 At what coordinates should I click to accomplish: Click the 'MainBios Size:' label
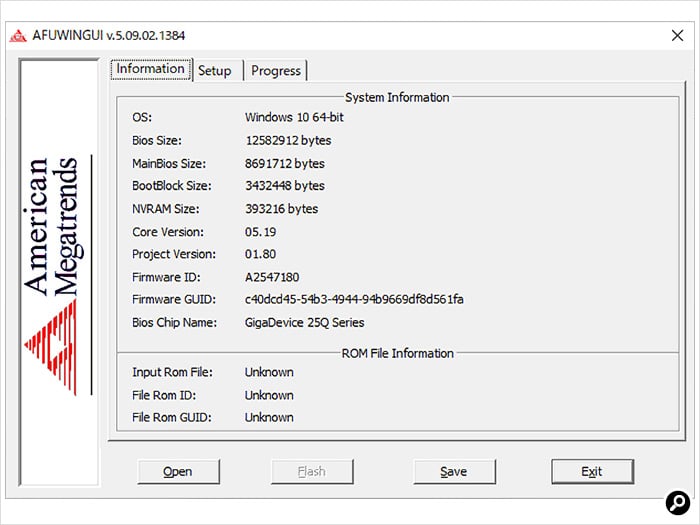[169, 163]
